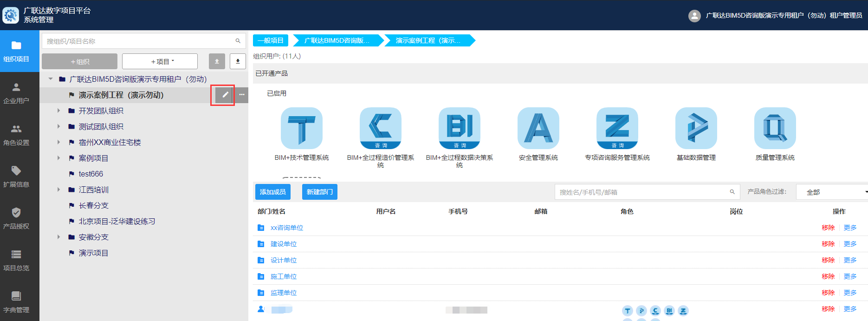Open the 字典管理 sidebar section
This screenshot has height=321, width=868.
coord(16,302)
